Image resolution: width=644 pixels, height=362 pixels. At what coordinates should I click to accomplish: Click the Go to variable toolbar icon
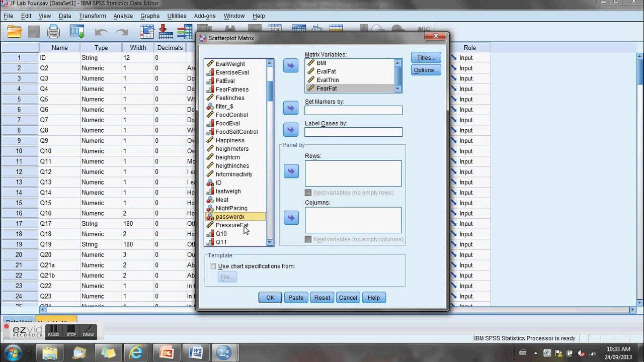(166, 32)
